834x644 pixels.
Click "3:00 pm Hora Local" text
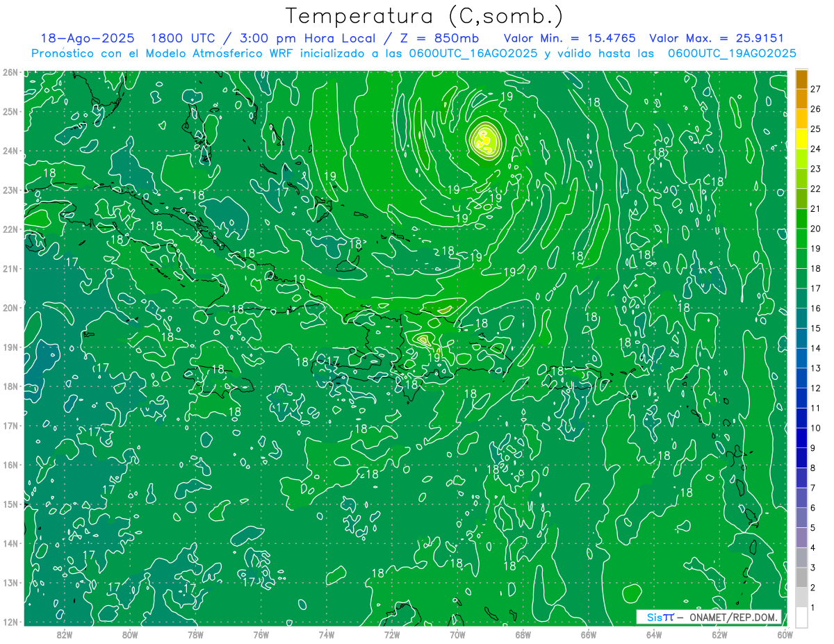tap(309, 39)
